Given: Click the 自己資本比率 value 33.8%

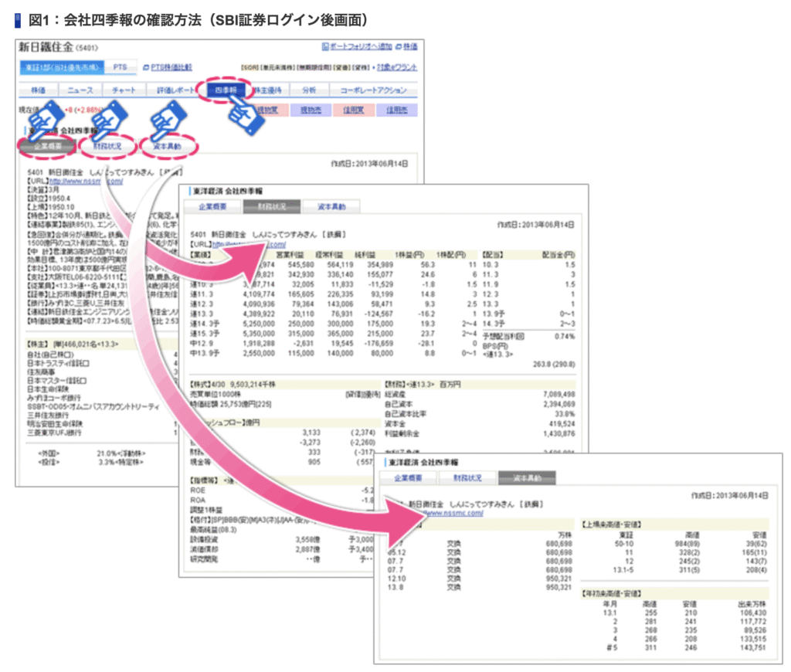Looking at the screenshot, I should [x=565, y=414].
